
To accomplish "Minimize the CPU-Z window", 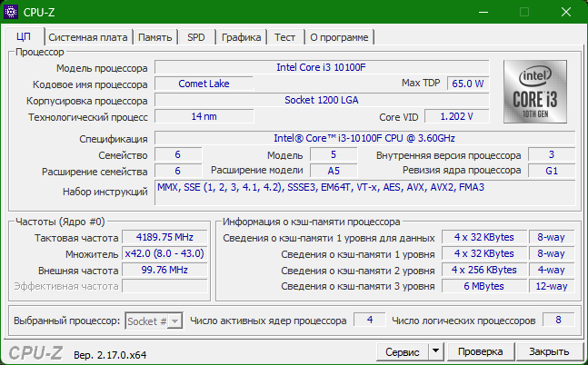I will pyautogui.click(x=482, y=13).
